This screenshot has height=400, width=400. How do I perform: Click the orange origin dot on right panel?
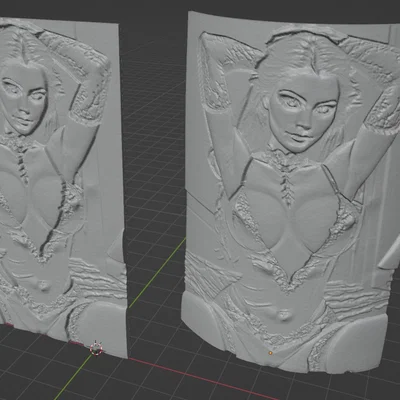(270, 353)
